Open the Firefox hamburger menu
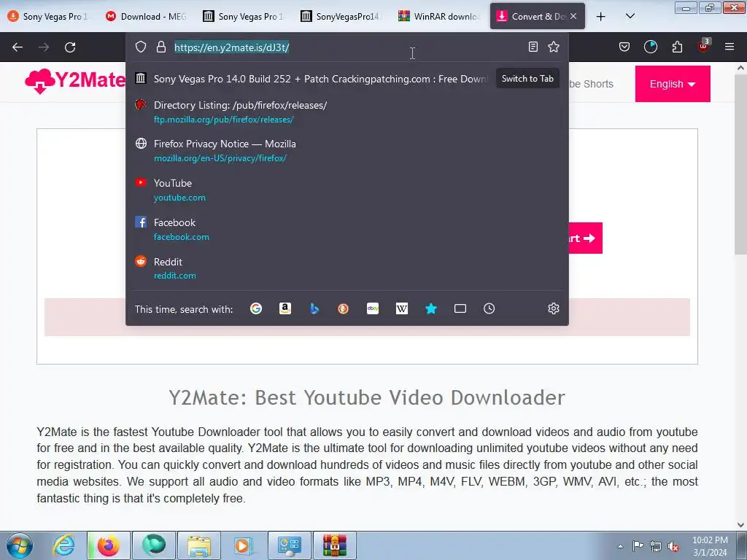747x560 pixels. click(729, 47)
